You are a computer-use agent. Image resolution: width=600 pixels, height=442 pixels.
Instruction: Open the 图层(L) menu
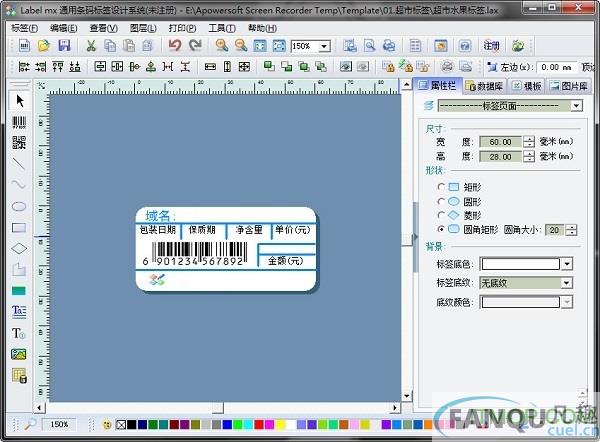tap(143, 28)
